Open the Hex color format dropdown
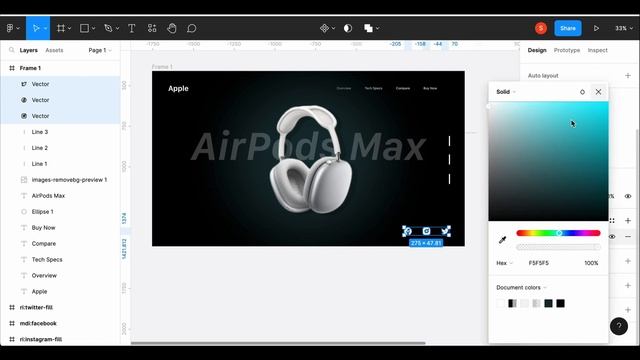Screen dimensions: 640x360 [x=504, y=263]
